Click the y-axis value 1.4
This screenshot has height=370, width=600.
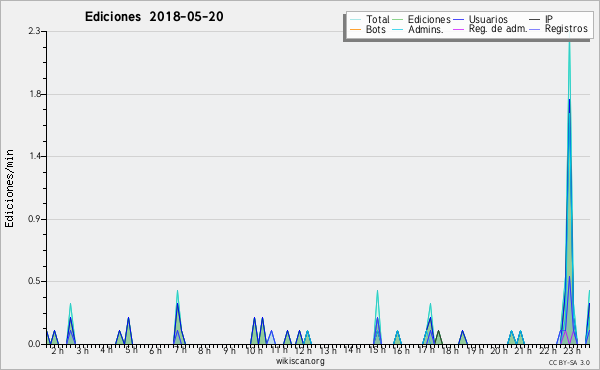pyautogui.click(x=35, y=156)
